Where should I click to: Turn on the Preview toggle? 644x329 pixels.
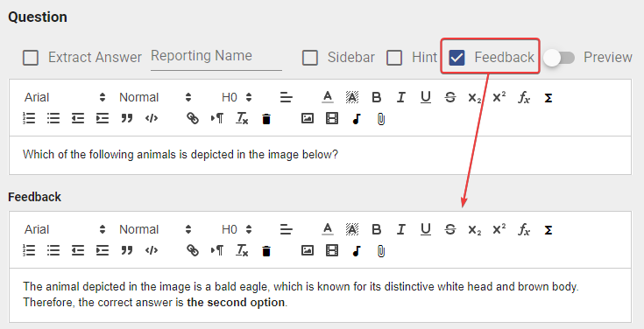point(559,58)
